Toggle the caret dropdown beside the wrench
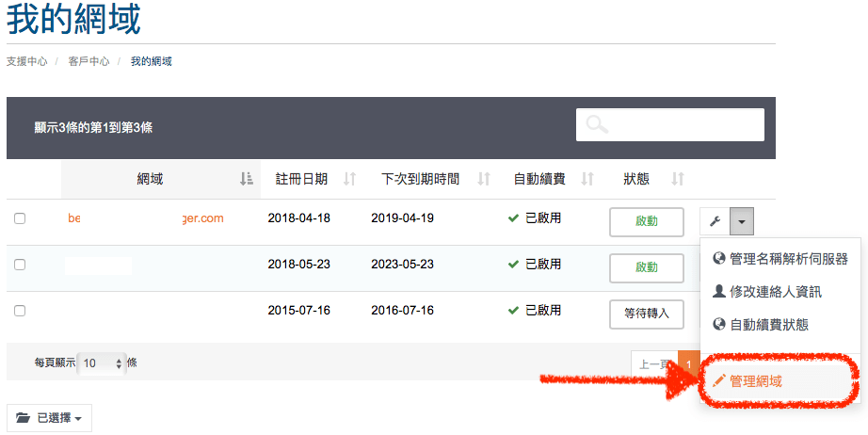Image resolution: width=868 pixels, height=435 pixels. pos(742,222)
